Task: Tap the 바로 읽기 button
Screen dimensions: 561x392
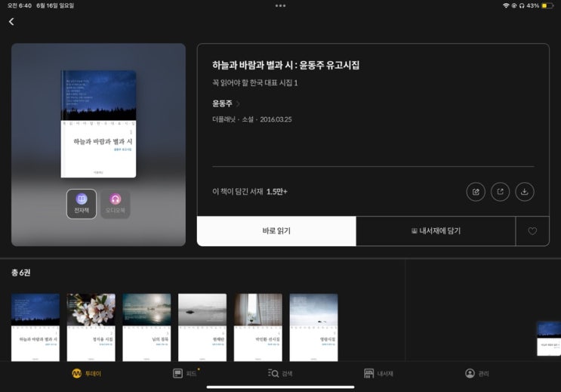Action: tap(276, 231)
